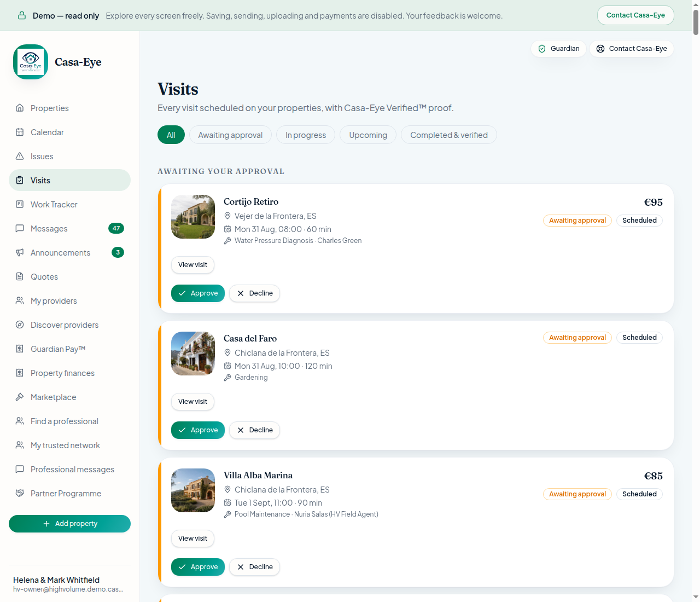Select the Completed & verified filter

point(449,135)
